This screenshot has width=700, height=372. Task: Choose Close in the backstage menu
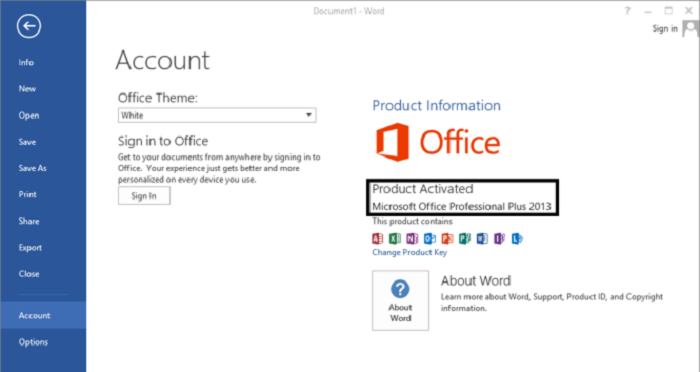(x=29, y=274)
